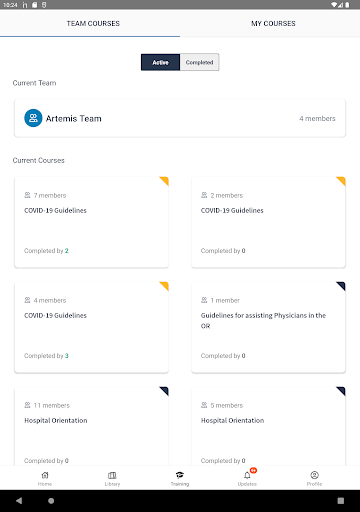
Task: Tap the battery status icon
Action: [x=347, y=5]
